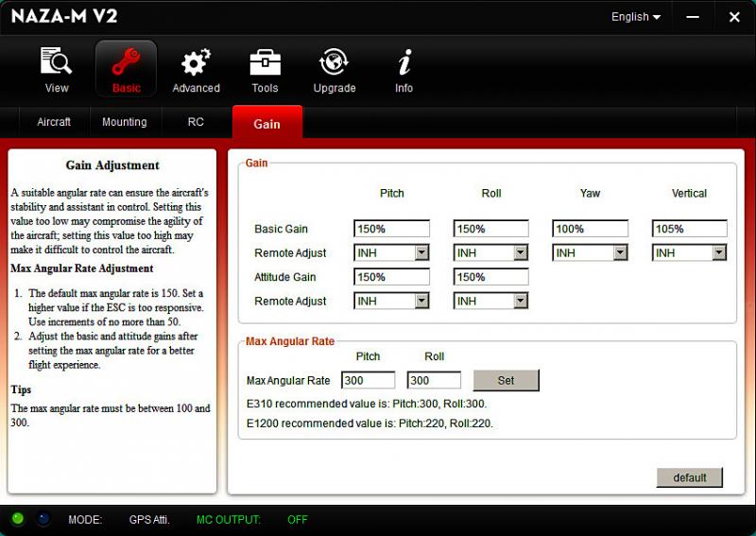The image size is (756, 536).
Task: Expand Roll Attitude Gain Remote Adjust dropdown
Action: 521,301
